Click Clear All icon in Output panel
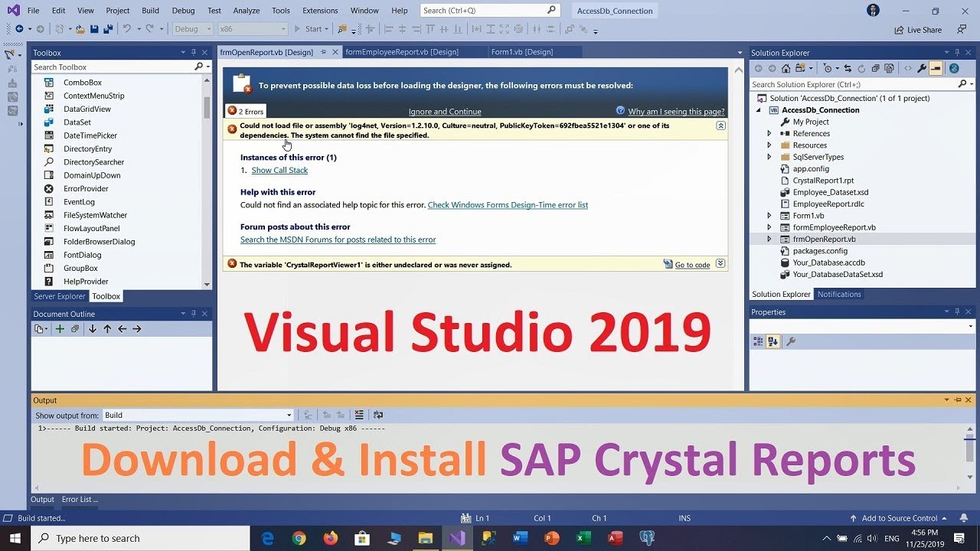980x551 pixels. (359, 415)
